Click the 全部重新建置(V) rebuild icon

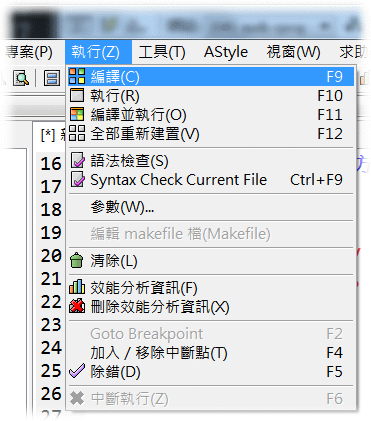[x=77, y=133]
